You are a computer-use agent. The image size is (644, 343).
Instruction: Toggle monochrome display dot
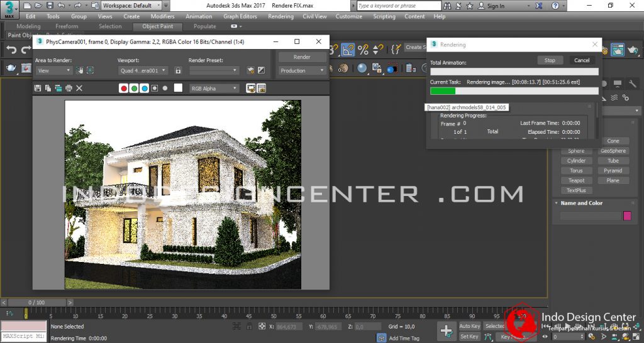[x=165, y=88]
